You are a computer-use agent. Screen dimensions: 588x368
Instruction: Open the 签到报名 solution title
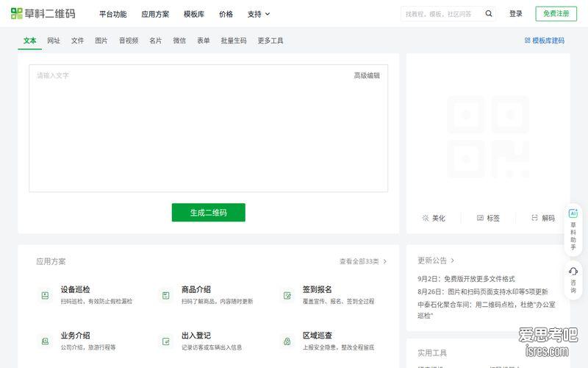click(x=318, y=289)
